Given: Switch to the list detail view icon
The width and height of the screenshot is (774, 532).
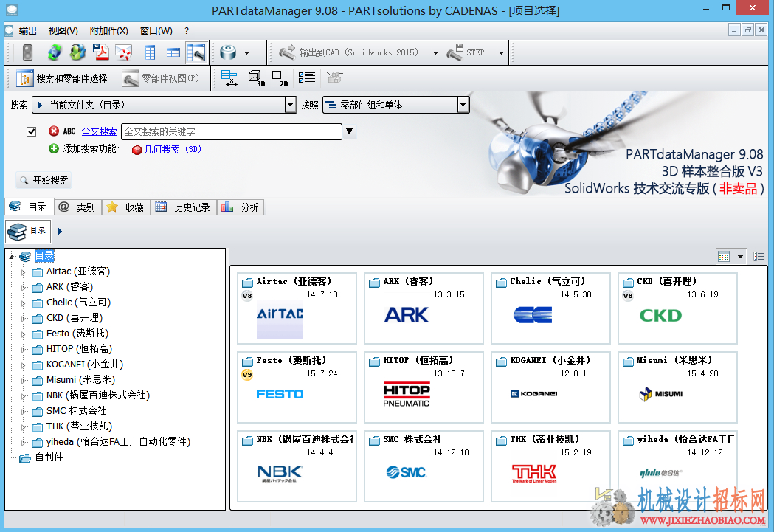Looking at the screenshot, I should pyautogui.click(x=759, y=256).
